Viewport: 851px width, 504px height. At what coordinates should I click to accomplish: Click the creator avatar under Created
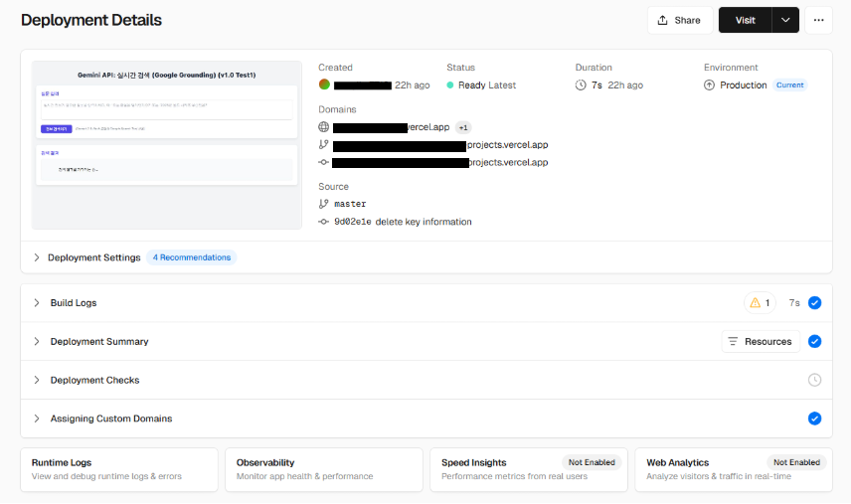pyautogui.click(x=324, y=84)
